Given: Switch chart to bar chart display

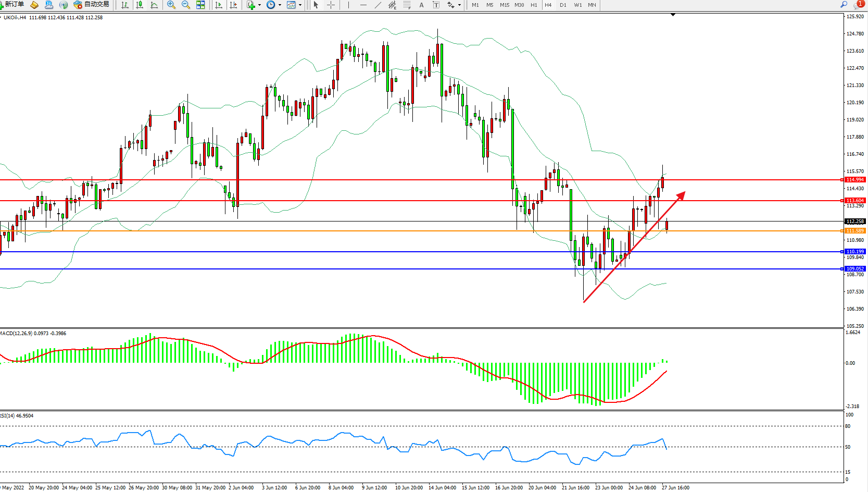Looking at the screenshot, I should pyautogui.click(x=125, y=5).
